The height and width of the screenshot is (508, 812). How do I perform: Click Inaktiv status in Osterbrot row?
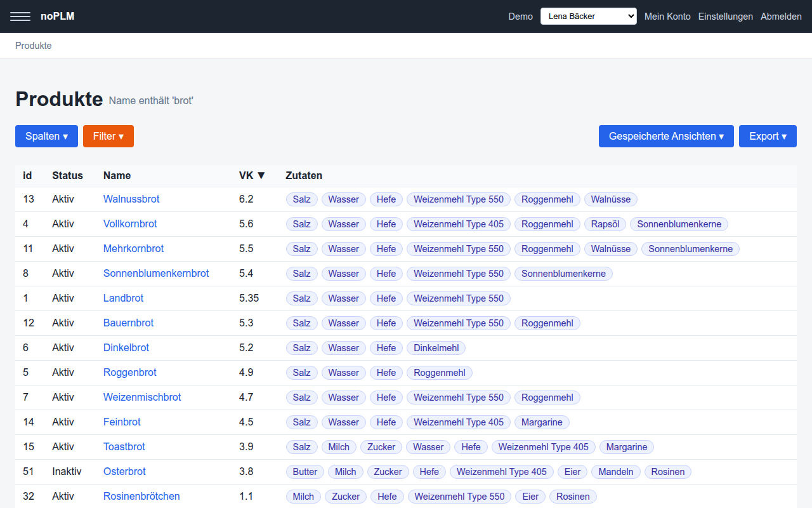(x=67, y=471)
